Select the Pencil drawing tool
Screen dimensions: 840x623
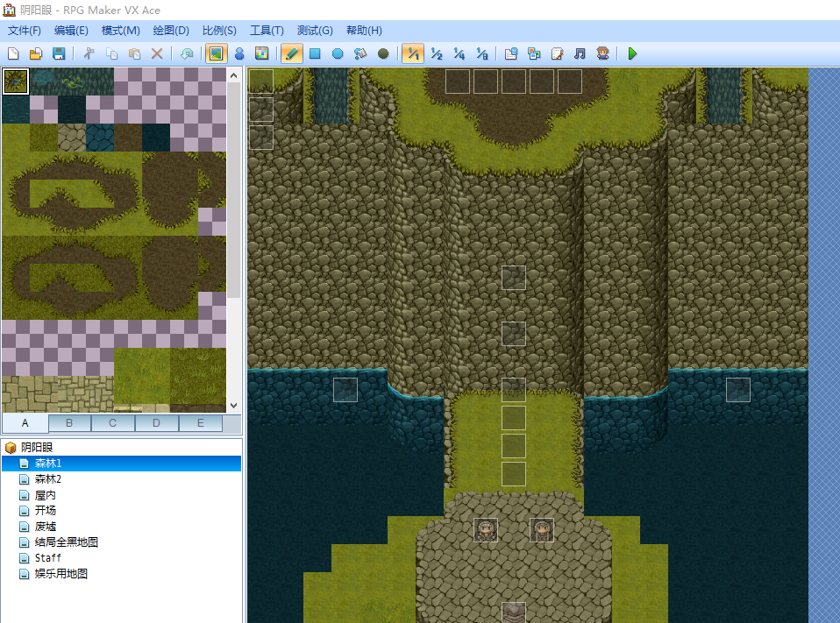(x=292, y=53)
